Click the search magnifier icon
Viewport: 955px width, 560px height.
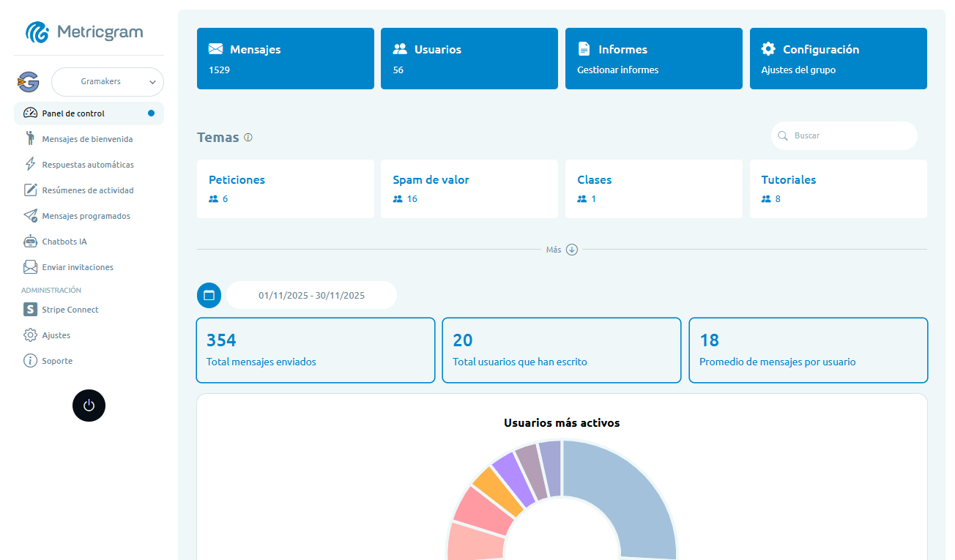pos(783,135)
